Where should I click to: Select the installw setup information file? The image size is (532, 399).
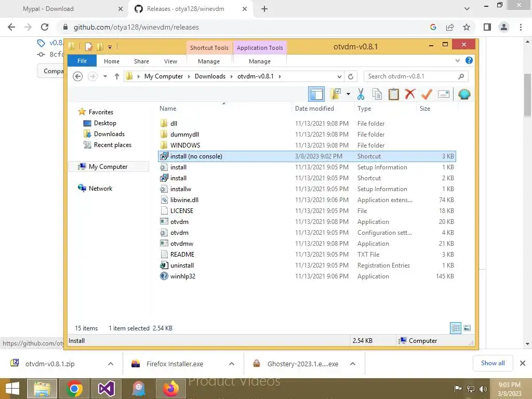(x=307, y=189)
